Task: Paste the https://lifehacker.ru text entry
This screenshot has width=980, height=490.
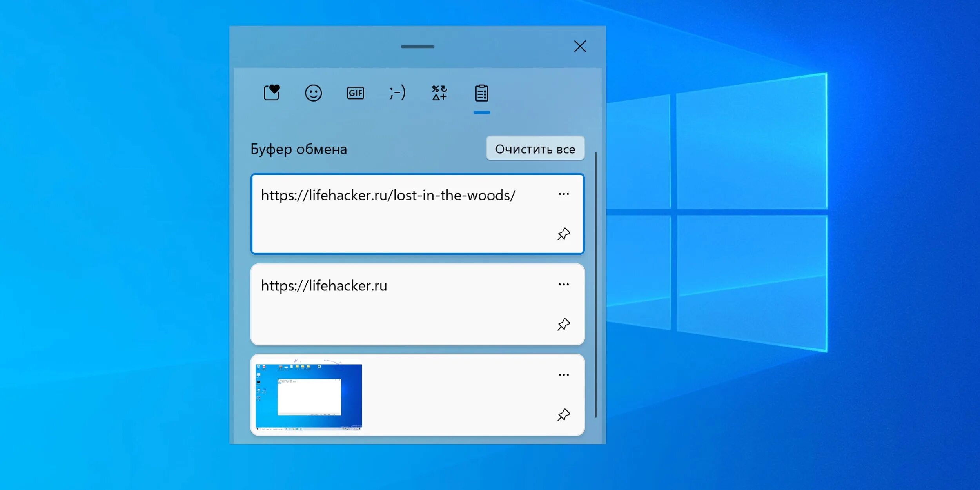Action: click(324, 286)
